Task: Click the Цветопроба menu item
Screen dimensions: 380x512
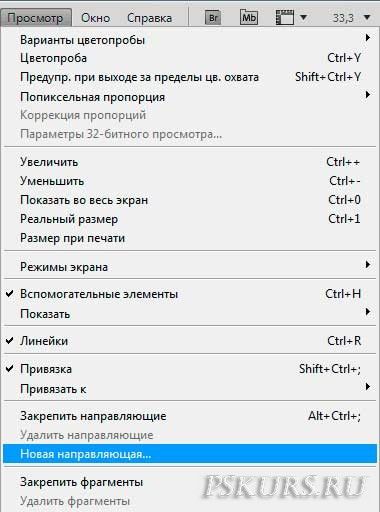Action: 190,58
